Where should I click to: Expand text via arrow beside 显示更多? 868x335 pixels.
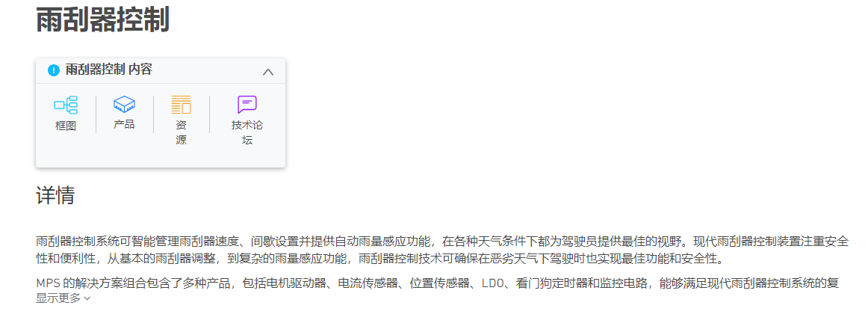coord(87,298)
